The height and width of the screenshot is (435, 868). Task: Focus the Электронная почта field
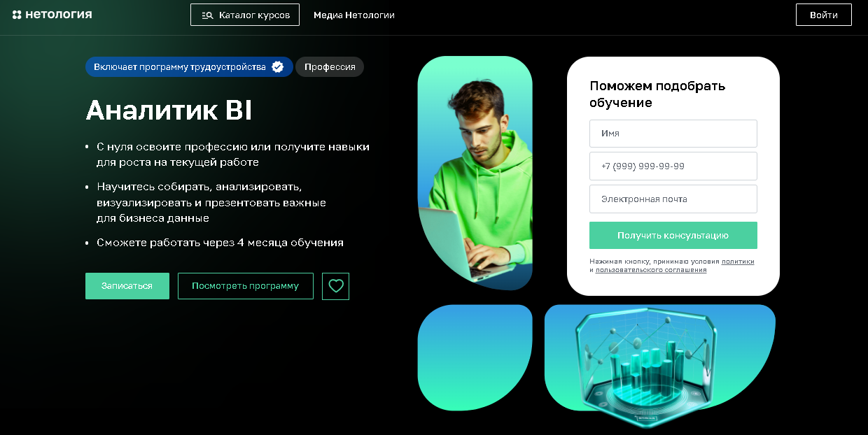coord(673,199)
